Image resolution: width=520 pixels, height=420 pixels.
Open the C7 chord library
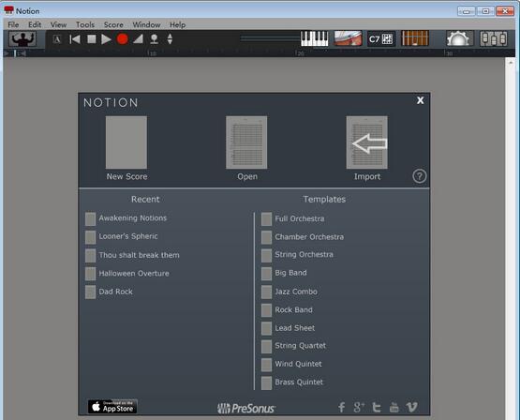(x=381, y=39)
